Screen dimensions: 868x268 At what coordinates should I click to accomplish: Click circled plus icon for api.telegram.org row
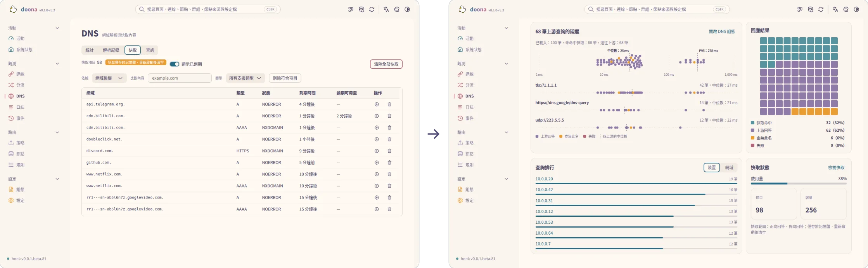377,104
